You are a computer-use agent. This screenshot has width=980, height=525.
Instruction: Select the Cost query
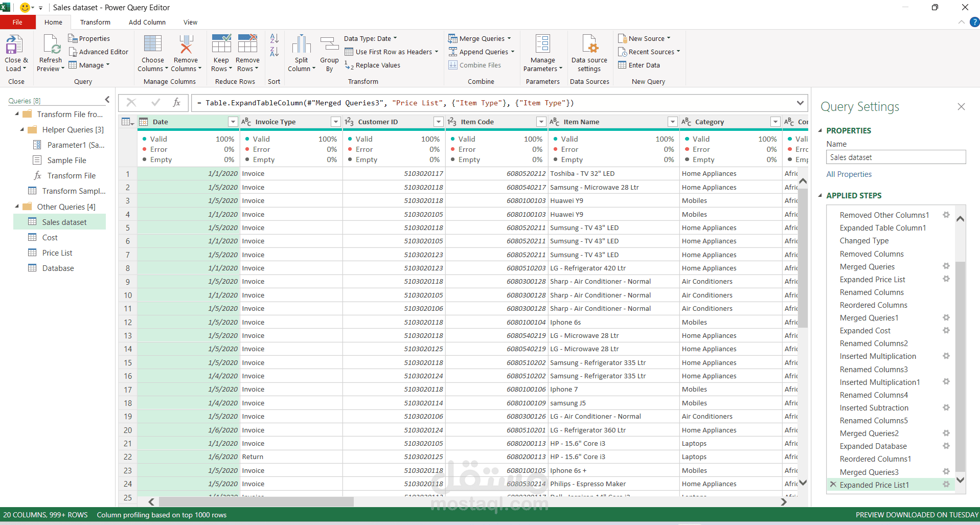(50, 237)
